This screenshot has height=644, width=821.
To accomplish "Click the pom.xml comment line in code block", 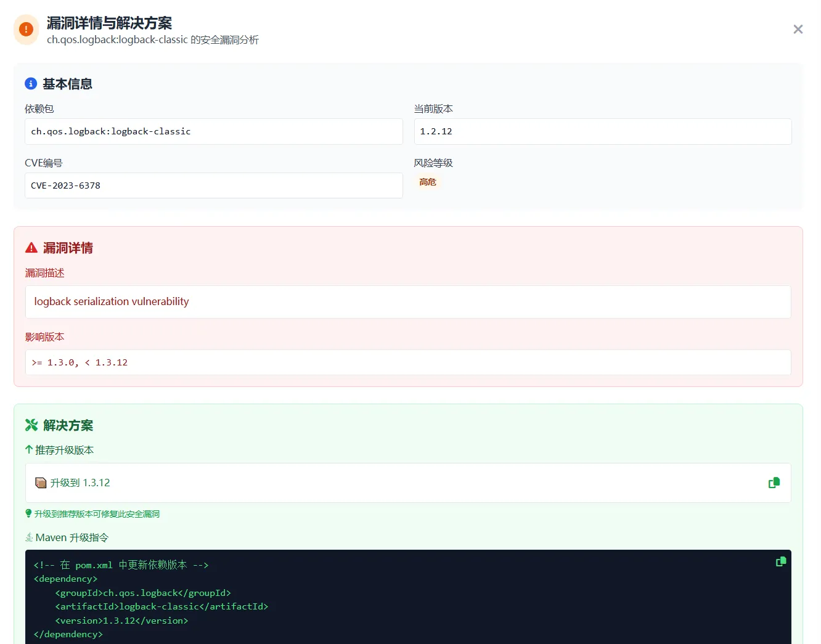I will coord(121,565).
